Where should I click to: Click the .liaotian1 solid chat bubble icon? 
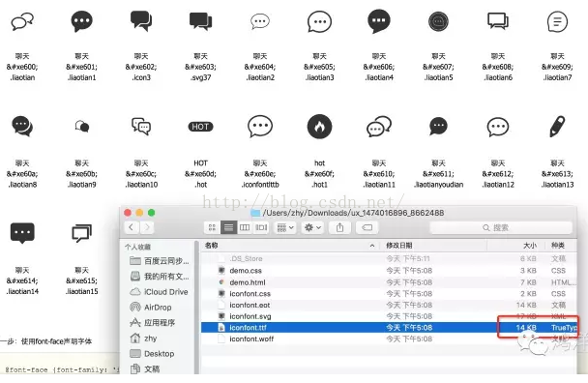(82, 21)
